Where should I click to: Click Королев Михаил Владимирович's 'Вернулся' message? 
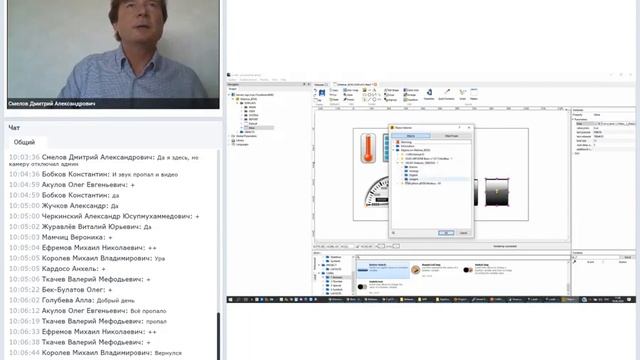(96, 353)
